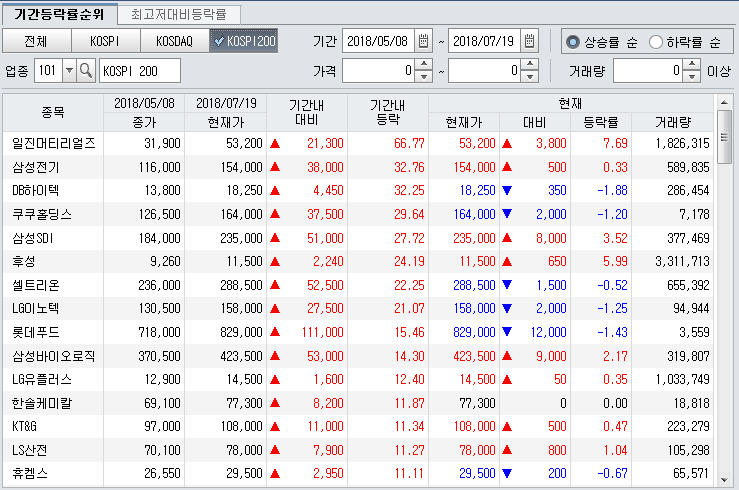The height and width of the screenshot is (490, 739).
Task: Expand the 업종 code 101 dropdown
Action: tap(68, 71)
